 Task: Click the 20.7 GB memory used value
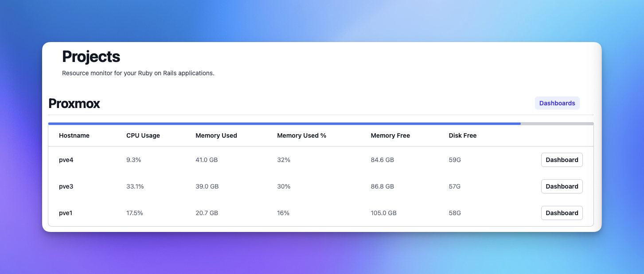click(x=207, y=213)
